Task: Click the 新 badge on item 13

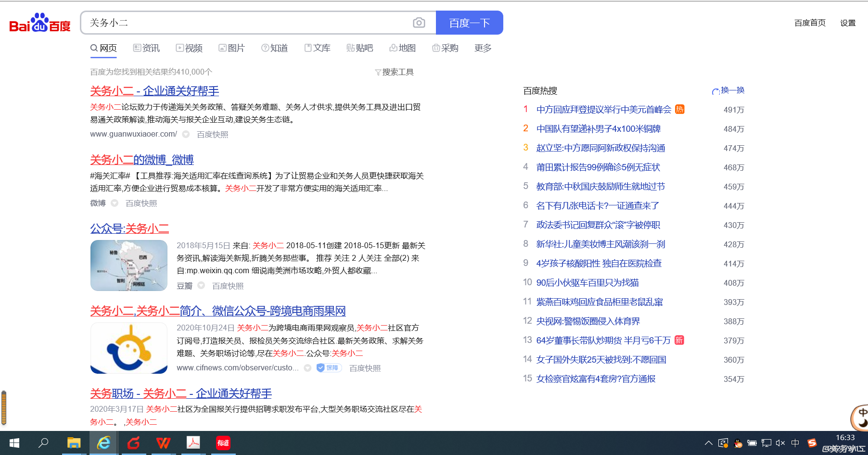Action: coord(679,340)
